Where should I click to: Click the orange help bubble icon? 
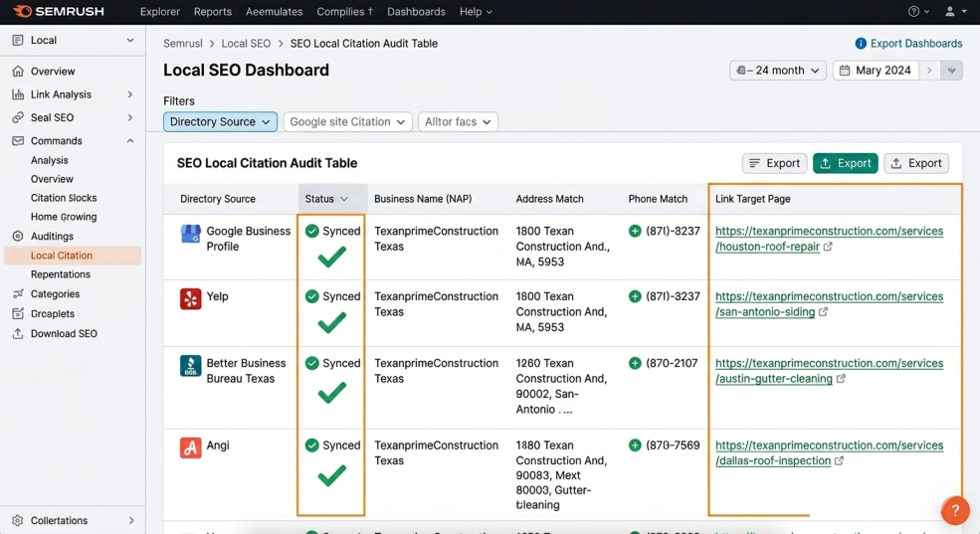pyautogui.click(x=955, y=511)
